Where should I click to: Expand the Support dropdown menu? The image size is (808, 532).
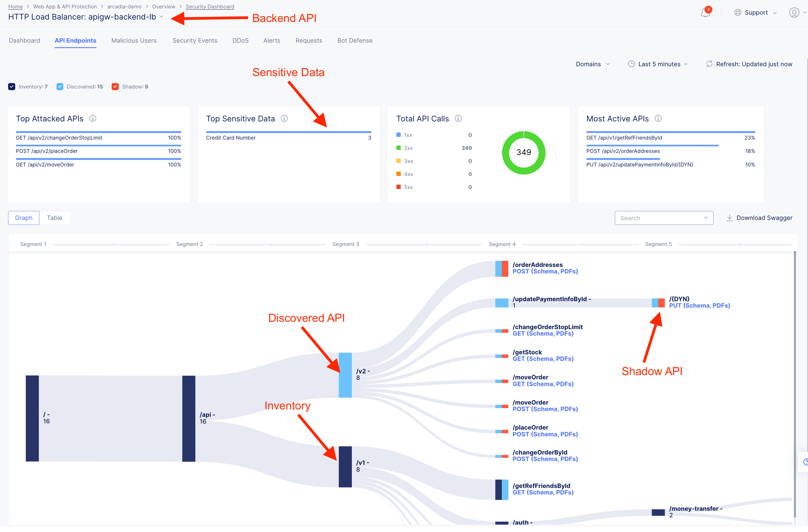(756, 13)
